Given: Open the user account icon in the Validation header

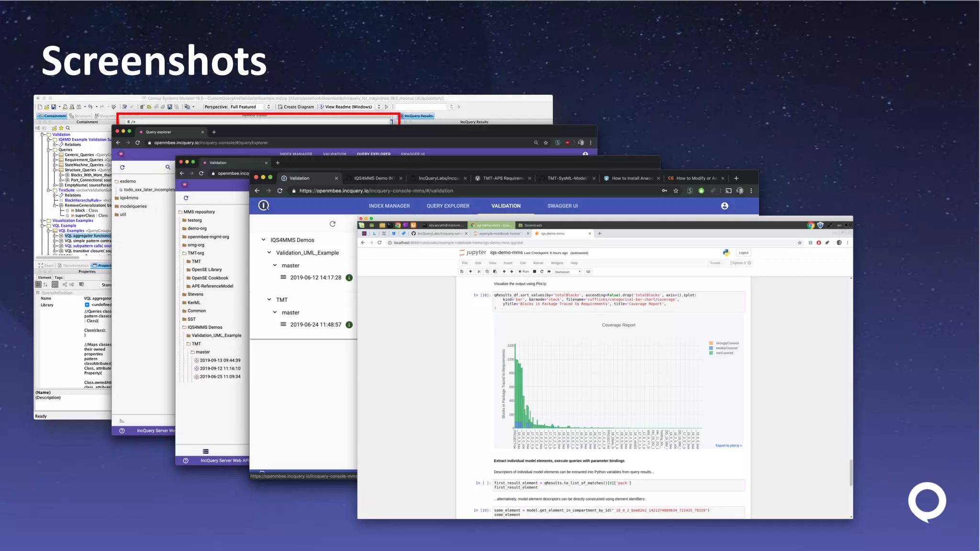Looking at the screenshot, I should pyautogui.click(x=724, y=206).
